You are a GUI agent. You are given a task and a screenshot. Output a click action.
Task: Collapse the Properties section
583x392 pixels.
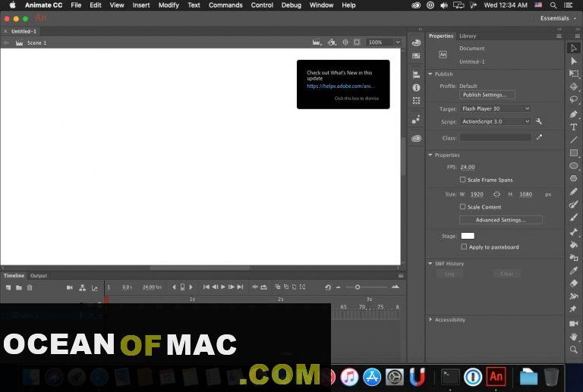(x=430, y=155)
